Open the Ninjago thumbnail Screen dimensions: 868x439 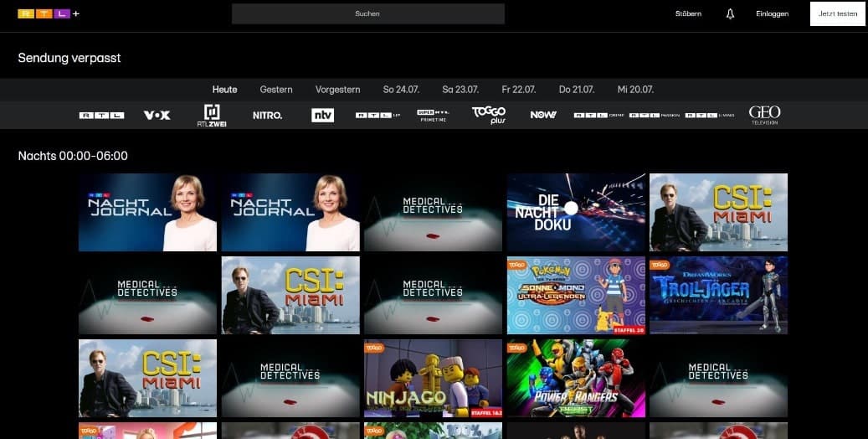click(433, 379)
